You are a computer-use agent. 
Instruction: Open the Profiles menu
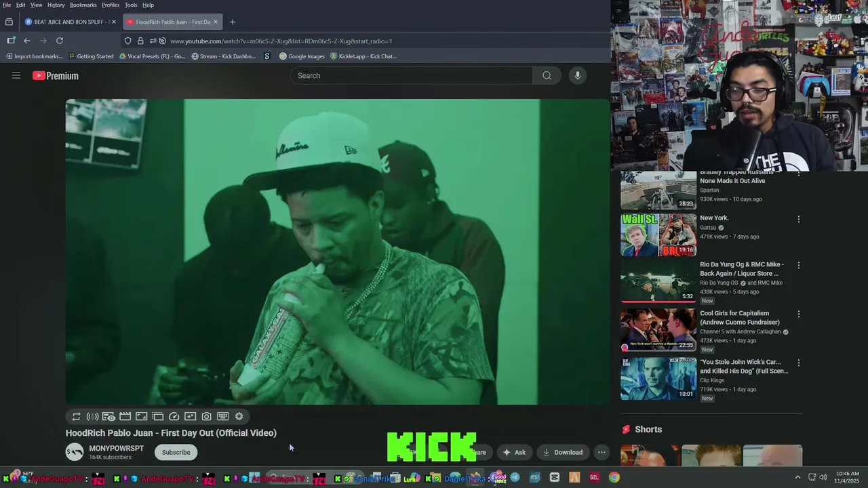click(111, 5)
